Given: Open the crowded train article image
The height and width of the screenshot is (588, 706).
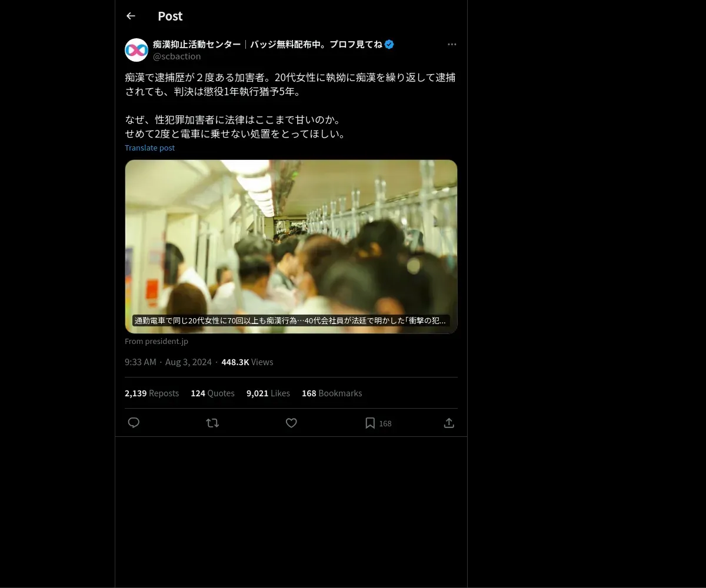Looking at the screenshot, I should click(291, 246).
